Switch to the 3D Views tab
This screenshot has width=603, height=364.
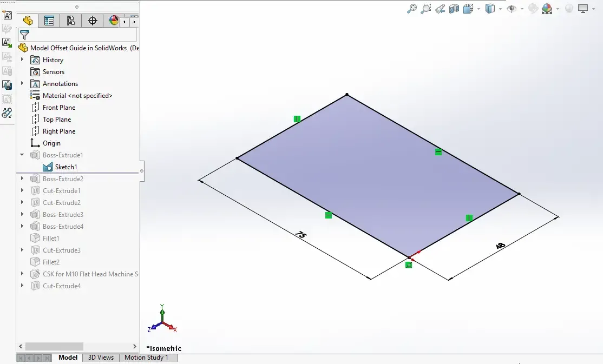[x=101, y=358]
